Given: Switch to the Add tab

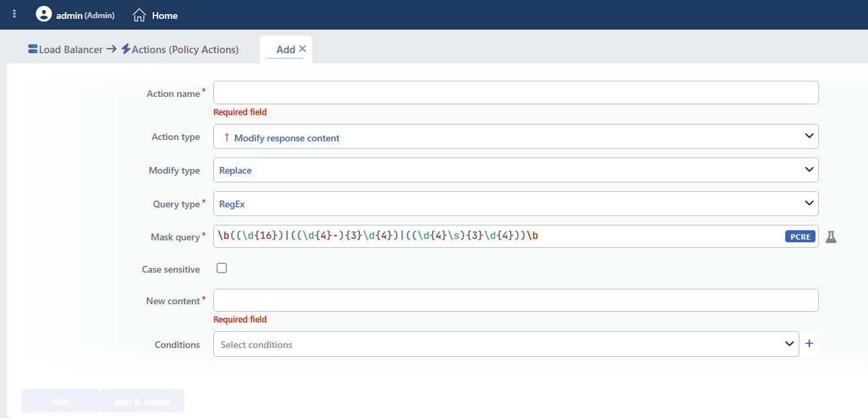Looking at the screenshot, I should pos(286,49).
